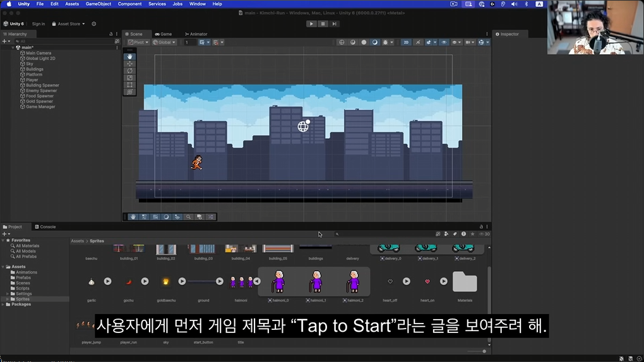Expand the Packages folder
Screen dimensions: 644x362
[x=3, y=305]
